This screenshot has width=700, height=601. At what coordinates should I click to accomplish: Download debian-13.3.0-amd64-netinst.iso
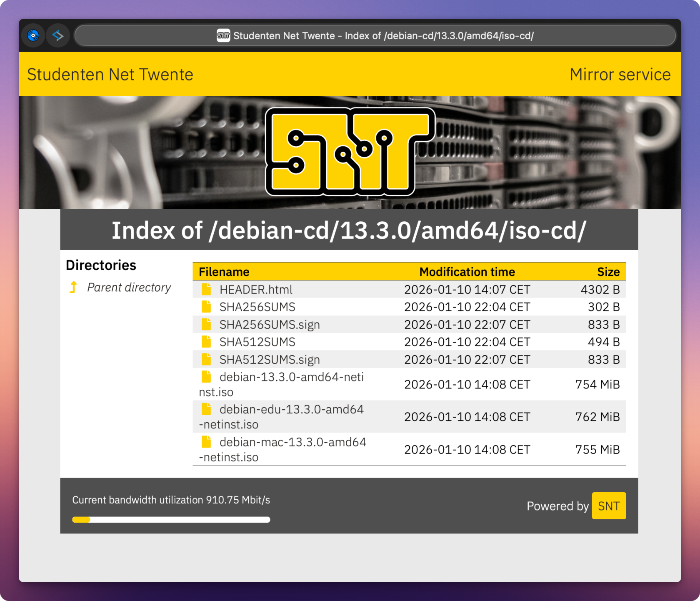pos(291,377)
